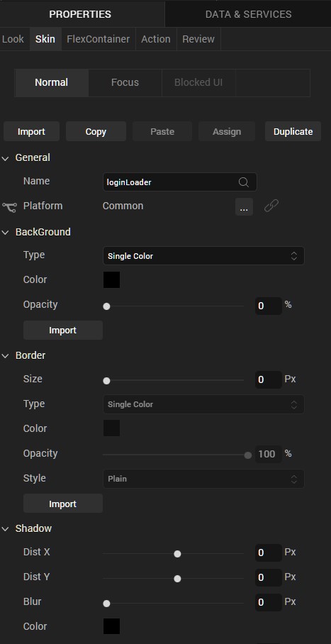This screenshot has width=331, height=644.
Task: Collapse the Border section chevron
Action: tap(6, 356)
